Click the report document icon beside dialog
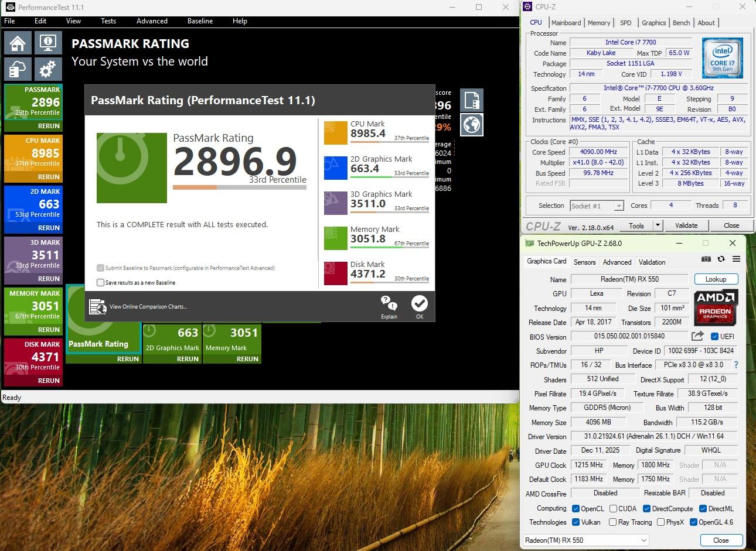The height and width of the screenshot is (551, 756). 472,100
